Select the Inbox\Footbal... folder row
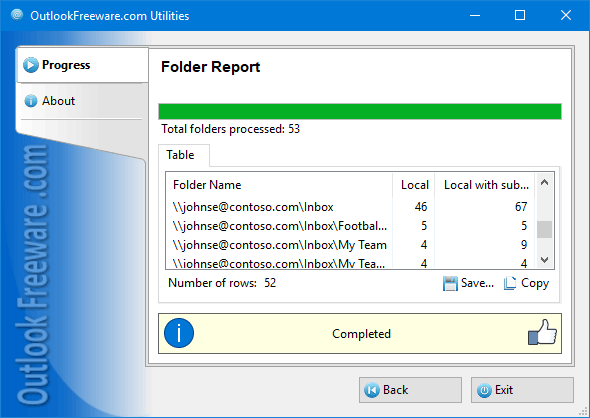590x418 pixels. [350, 226]
